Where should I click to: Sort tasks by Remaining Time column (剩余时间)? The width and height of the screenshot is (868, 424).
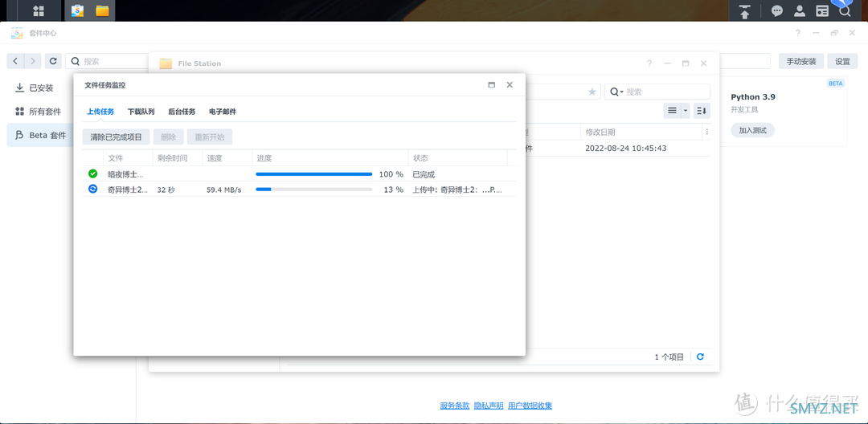point(177,158)
